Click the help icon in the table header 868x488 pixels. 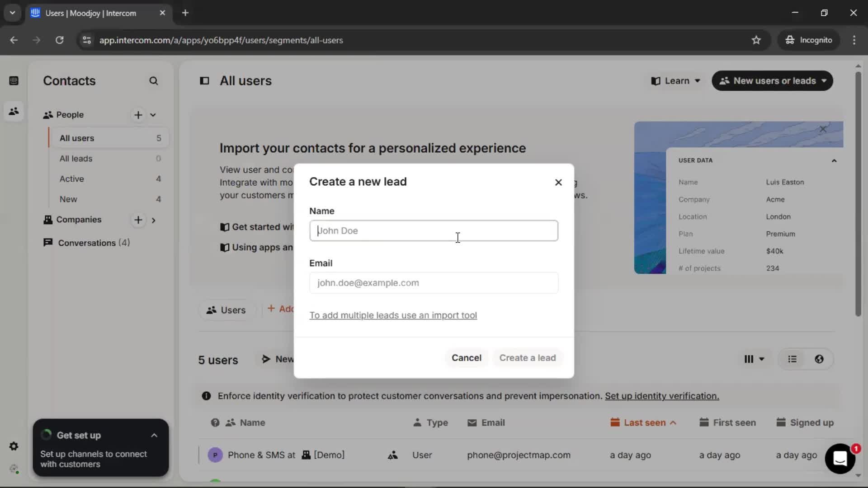(x=215, y=423)
